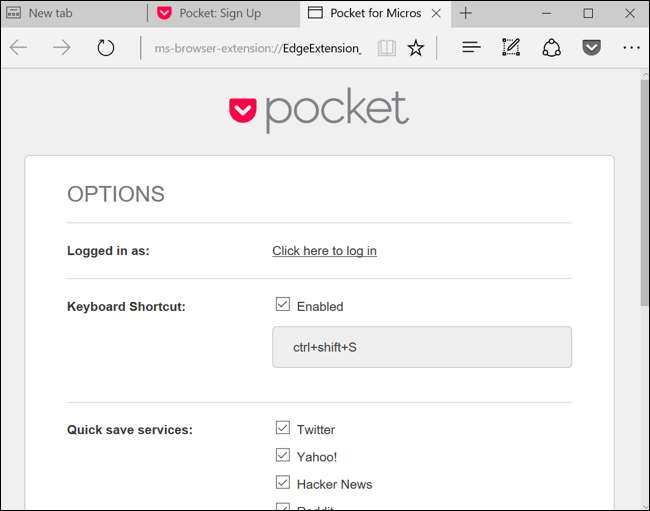Viewport: 650px width, 511px height.
Task: Click the address bar URL
Action: pyautogui.click(x=250, y=48)
